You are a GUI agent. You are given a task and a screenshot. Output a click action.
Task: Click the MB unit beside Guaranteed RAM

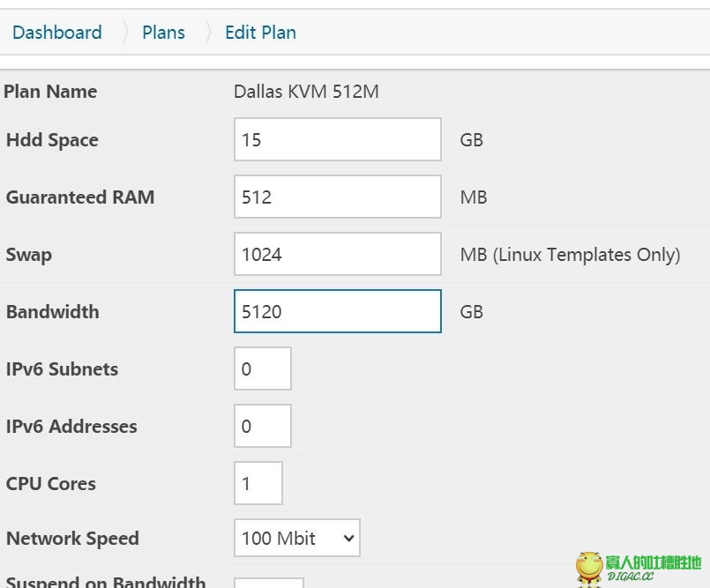[x=473, y=197]
